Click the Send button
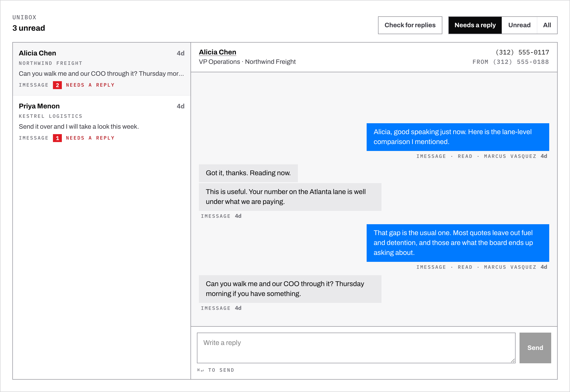 [535, 348]
